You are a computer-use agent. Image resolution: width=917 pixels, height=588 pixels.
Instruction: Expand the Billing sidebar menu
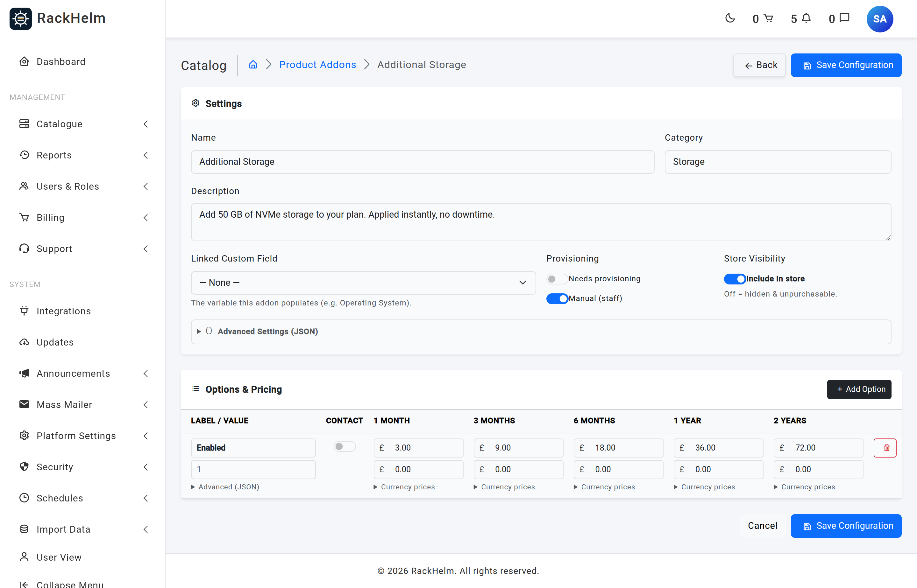tap(82, 217)
